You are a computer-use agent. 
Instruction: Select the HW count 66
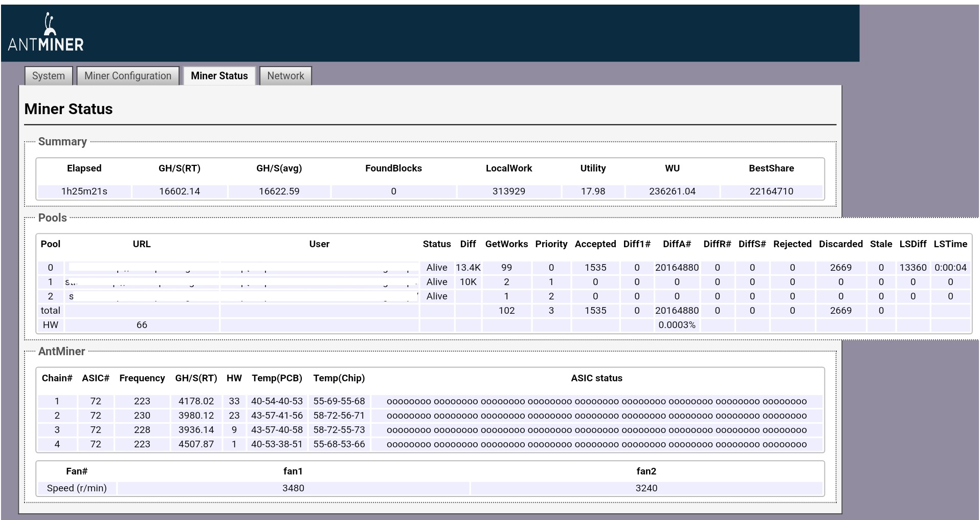pos(142,325)
